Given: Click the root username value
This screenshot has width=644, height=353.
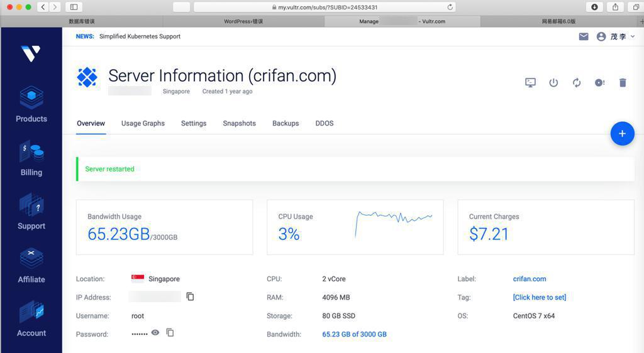Looking at the screenshot, I should coord(138,316).
